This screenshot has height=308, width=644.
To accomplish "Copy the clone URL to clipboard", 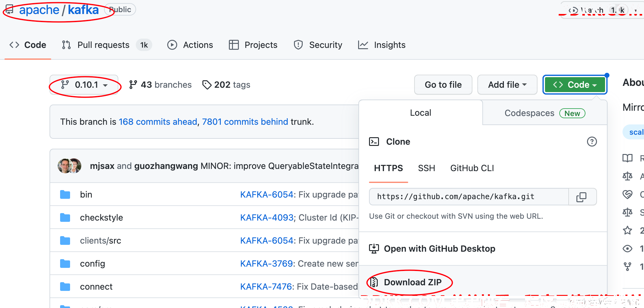I will point(581,197).
